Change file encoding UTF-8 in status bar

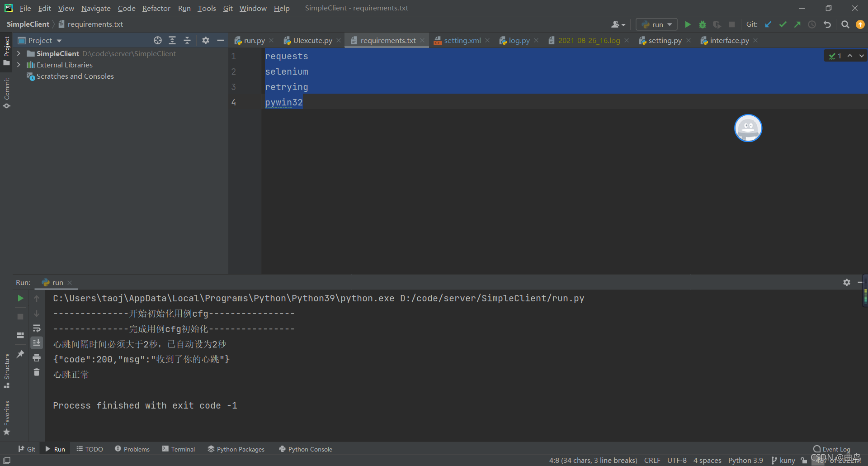(x=677, y=460)
